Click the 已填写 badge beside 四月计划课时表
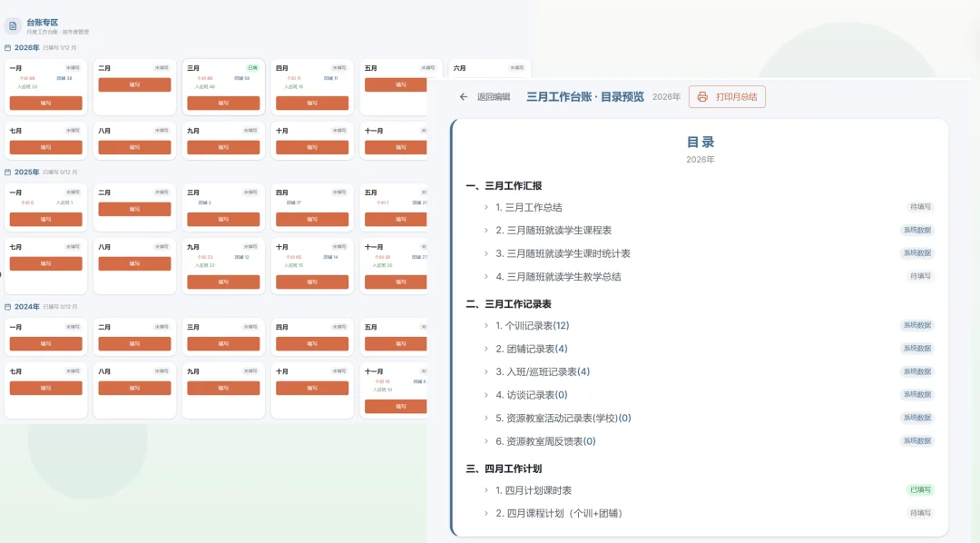Screen dimensions: 980x543 pyautogui.click(x=920, y=489)
